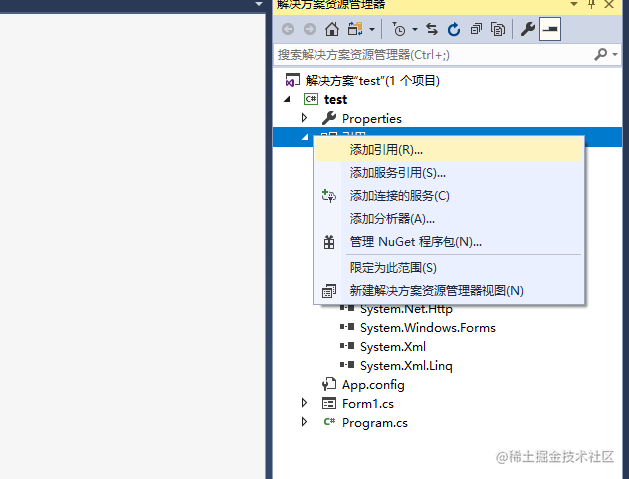The image size is (629, 479).
Task: Expand the Properties folder node
Action: point(304,118)
